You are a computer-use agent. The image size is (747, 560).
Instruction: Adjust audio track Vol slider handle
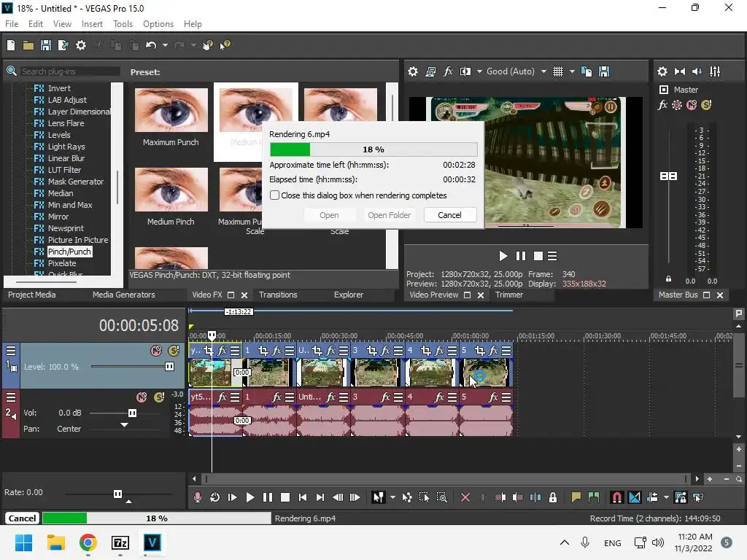(133, 413)
